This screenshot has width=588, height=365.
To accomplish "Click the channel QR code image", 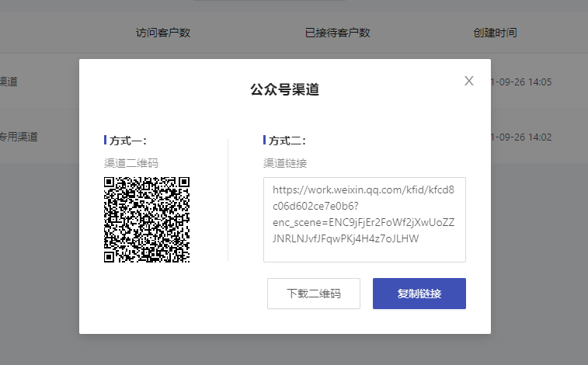I will tap(147, 220).
